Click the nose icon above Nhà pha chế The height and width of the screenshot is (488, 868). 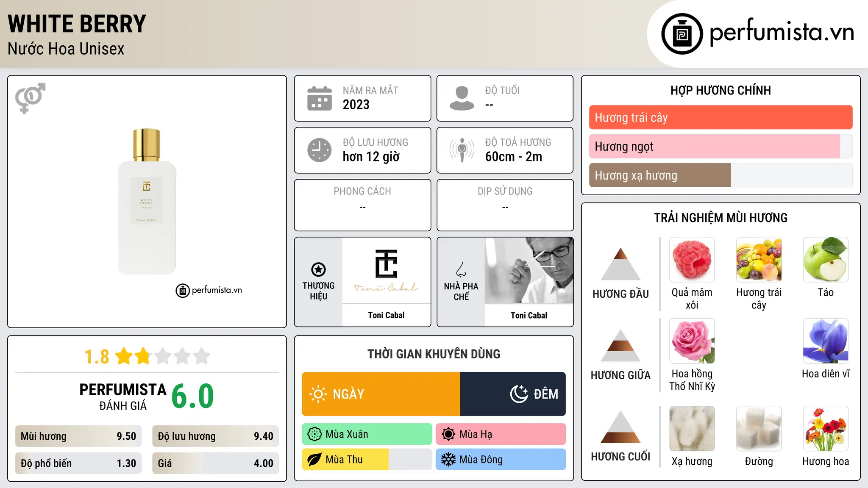pos(461,269)
